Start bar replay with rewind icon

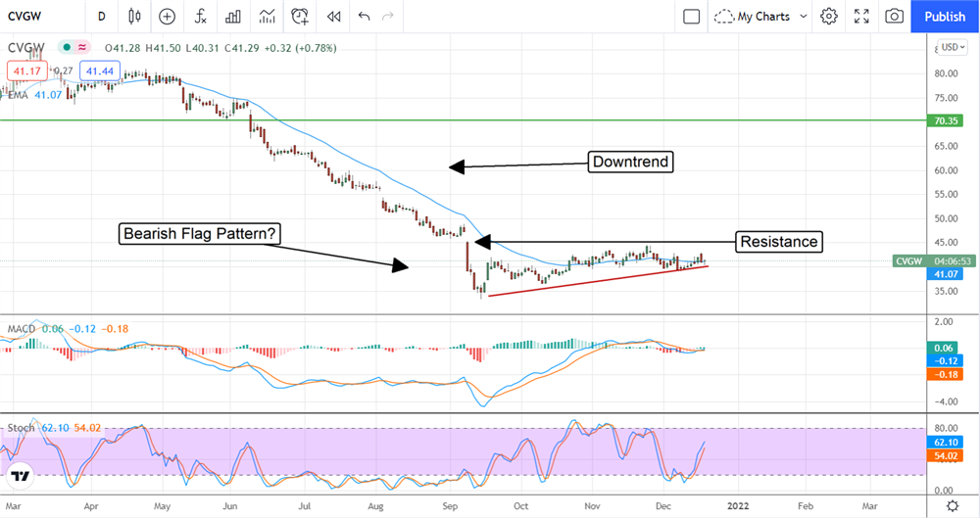click(334, 17)
